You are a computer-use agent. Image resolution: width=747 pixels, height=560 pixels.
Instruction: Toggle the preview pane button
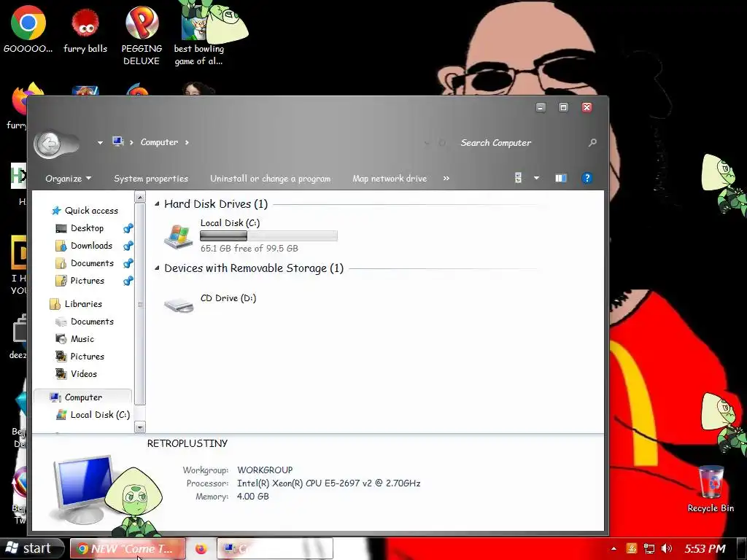coord(561,178)
